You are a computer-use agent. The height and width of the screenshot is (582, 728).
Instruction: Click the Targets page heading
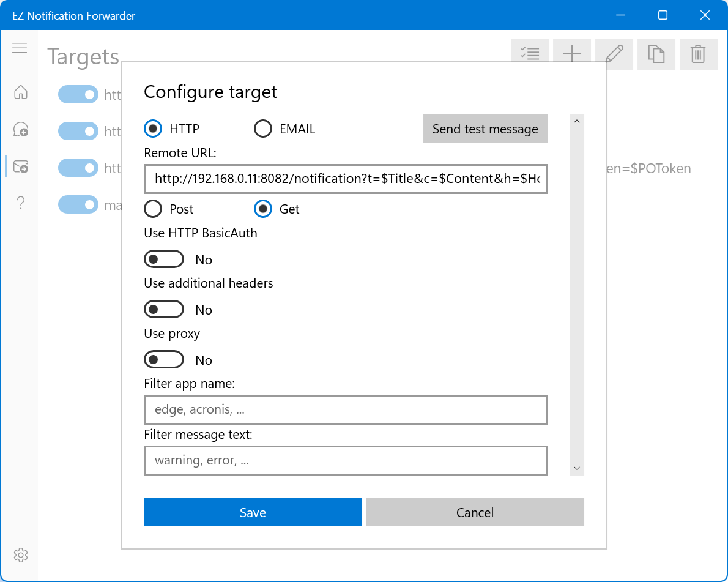click(x=83, y=57)
